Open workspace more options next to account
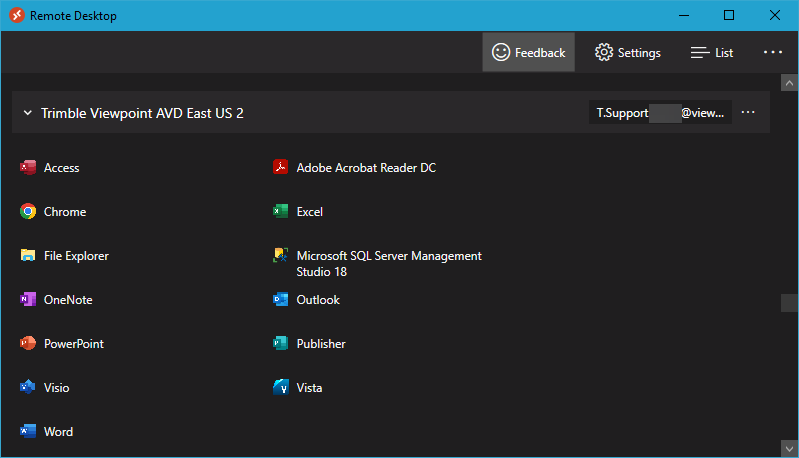Screen dimensions: 799x458 point(748,112)
